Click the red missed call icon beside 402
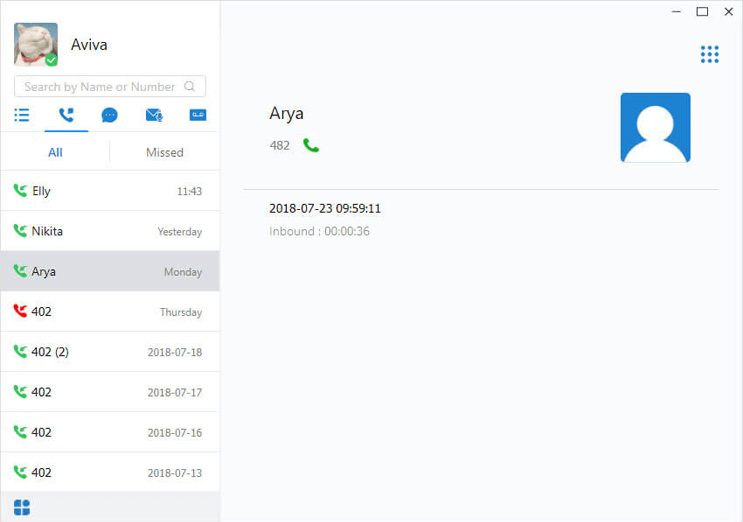Screen dimensions: 743x522 coord(20,311)
